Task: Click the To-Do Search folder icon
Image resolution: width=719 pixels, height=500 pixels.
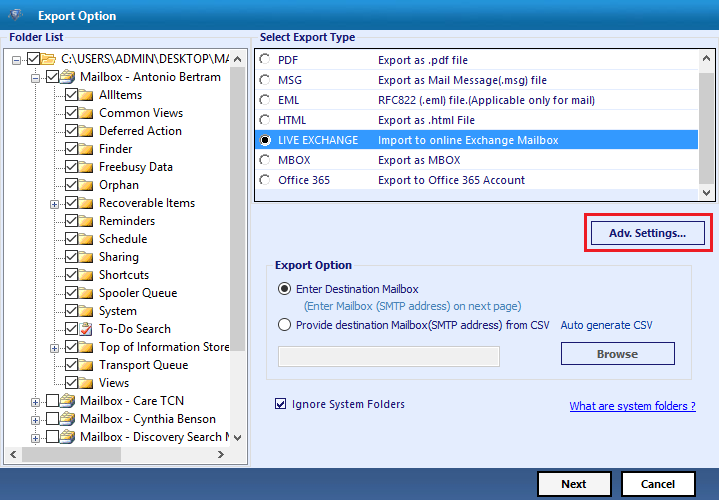Action: [86, 329]
